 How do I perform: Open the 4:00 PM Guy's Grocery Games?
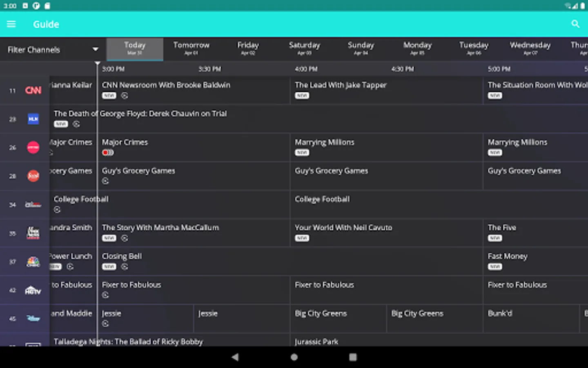386,176
